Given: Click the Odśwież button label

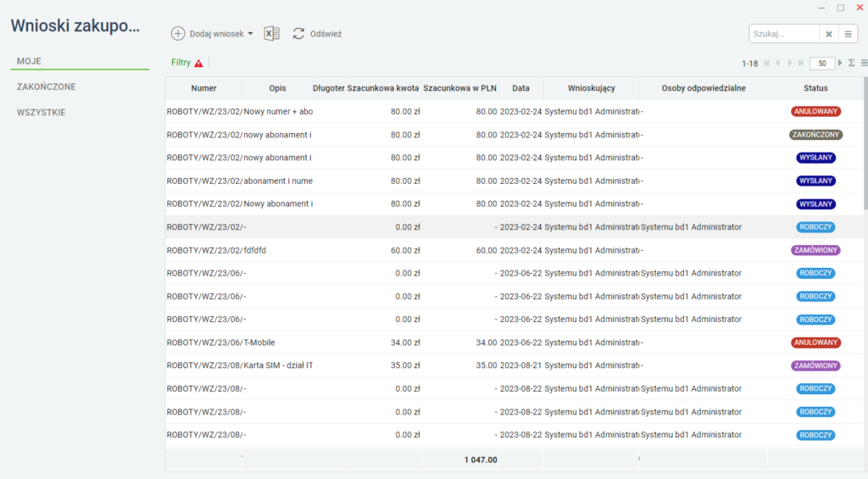Looking at the screenshot, I should 325,34.
